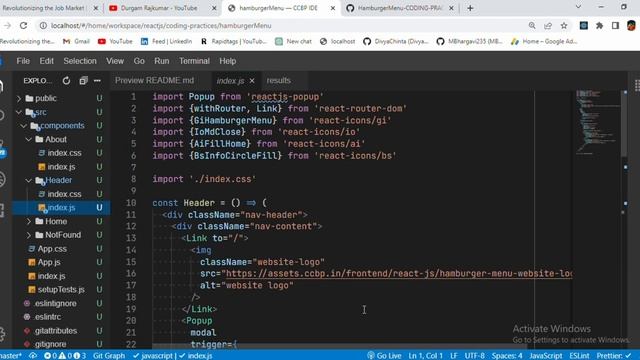Open the Run menu
The height and width of the screenshot is (360, 640).
[x=162, y=61]
